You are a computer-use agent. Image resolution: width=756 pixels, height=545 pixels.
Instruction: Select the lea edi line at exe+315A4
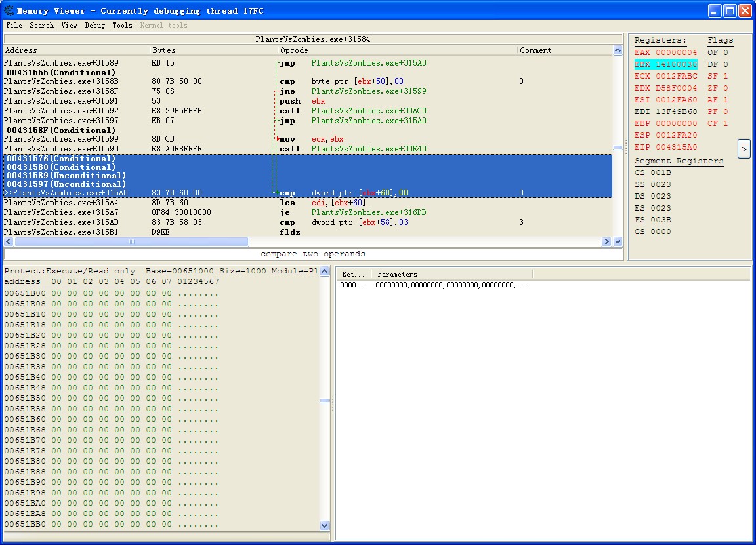(308, 203)
